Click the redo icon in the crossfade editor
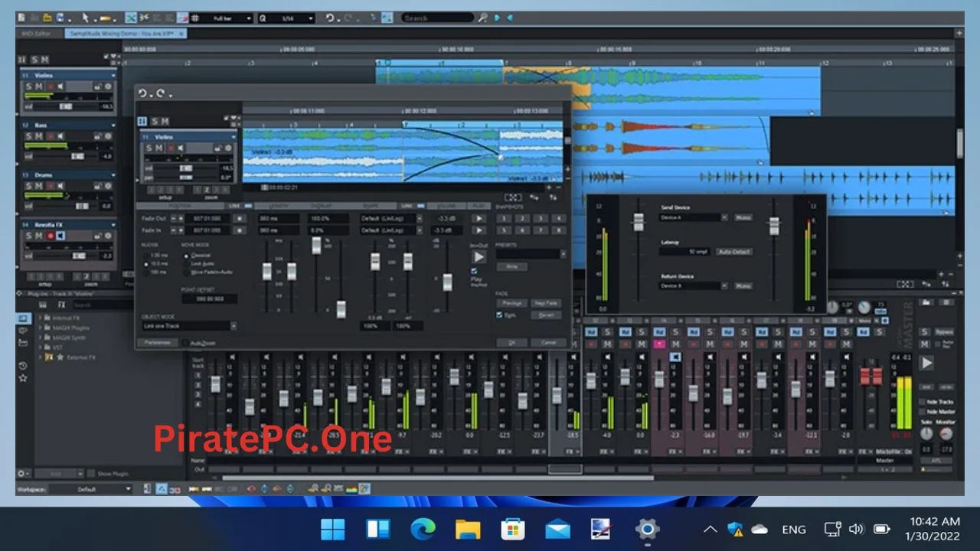The height and width of the screenshot is (551, 980). pos(160,93)
